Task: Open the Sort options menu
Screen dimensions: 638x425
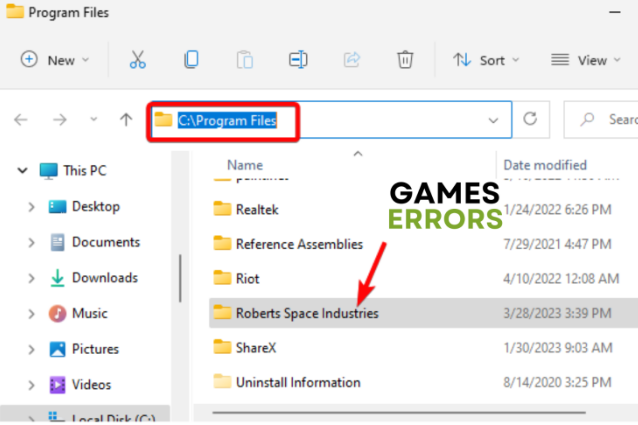Action: [x=488, y=60]
